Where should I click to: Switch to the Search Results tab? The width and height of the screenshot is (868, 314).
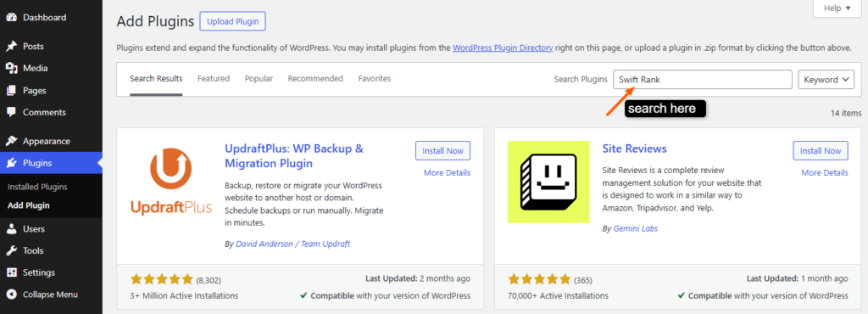point(156,79)
